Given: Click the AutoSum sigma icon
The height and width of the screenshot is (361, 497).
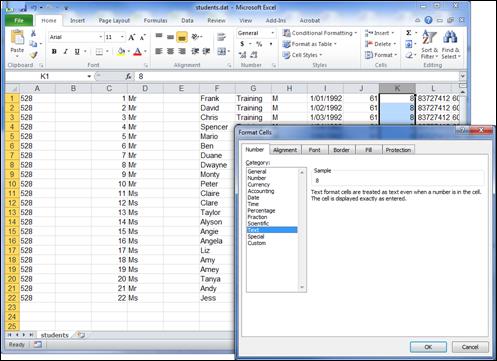Looking at the screenshot, I should (x=408, y=33).
